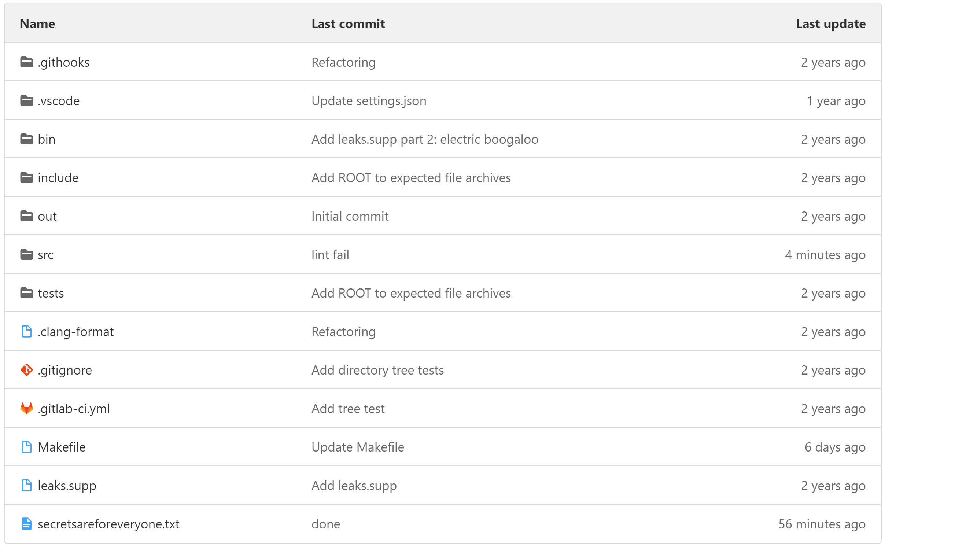Click the Makefile file icon
Viewport: 955px width, 560px height.
pos(26,447)
